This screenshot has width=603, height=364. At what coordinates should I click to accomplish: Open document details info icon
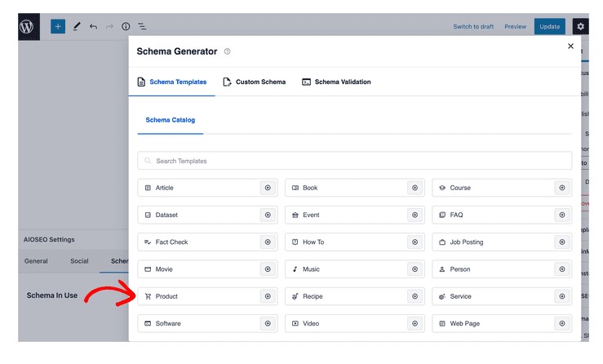point(126,27)
